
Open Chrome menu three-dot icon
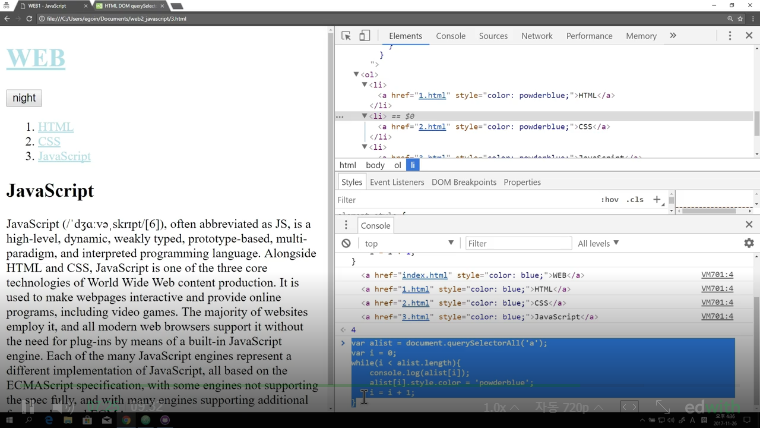(753, 18)
